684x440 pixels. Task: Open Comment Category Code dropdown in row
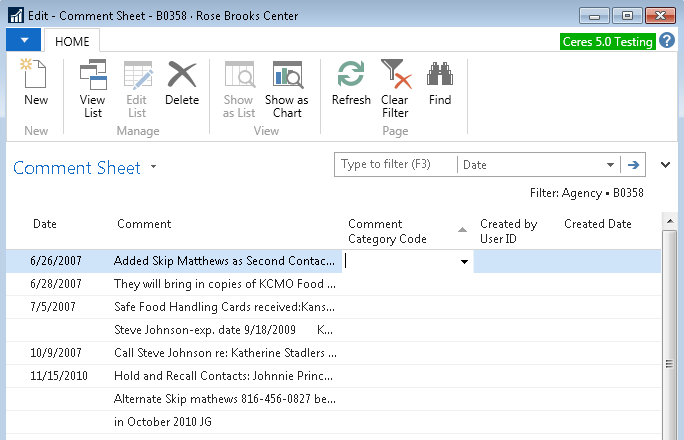click(x=464, y=261)
